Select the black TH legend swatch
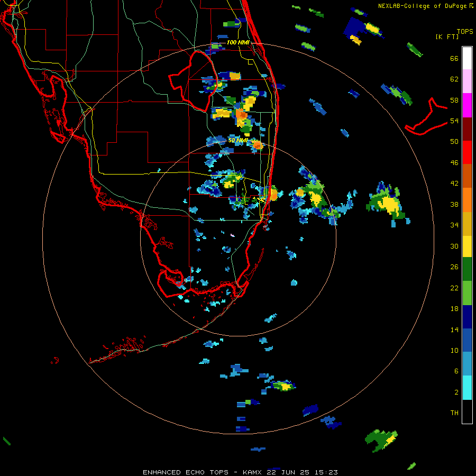The height and width of the screenshot is (476, 476). pyautogui.click(x=467, y=411)
